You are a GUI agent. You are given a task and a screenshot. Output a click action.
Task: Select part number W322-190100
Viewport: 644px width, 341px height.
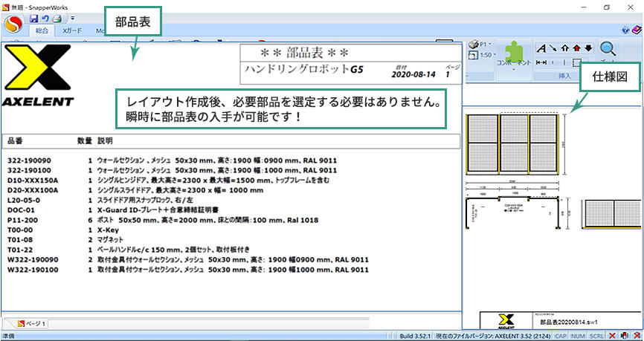pyautogui.click(x=33, y=270)
